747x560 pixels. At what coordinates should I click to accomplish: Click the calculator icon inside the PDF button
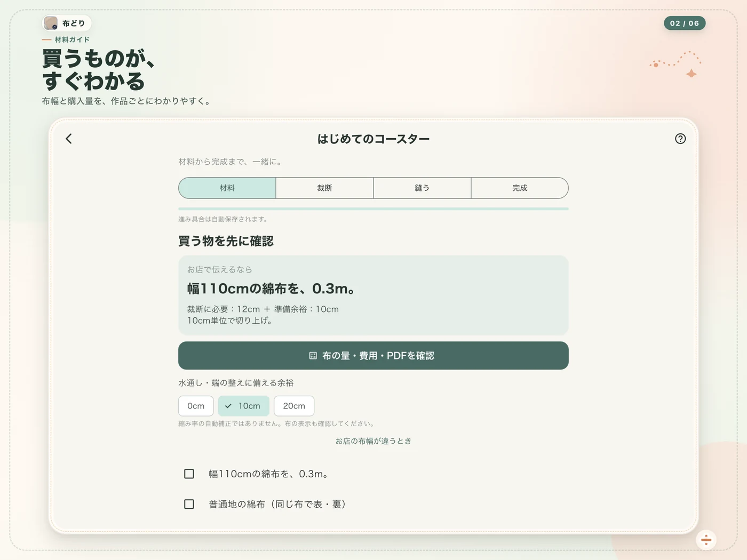point(313,356)
